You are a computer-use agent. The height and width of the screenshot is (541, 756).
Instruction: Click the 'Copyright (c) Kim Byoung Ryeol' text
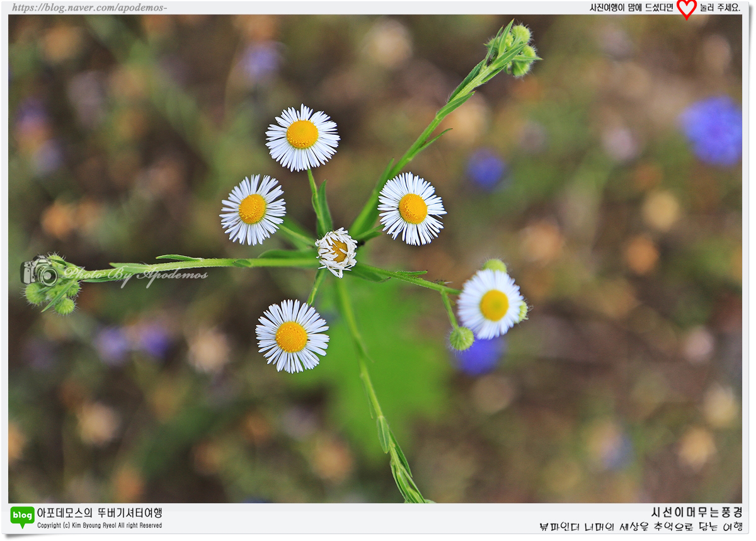coord(76,525)
